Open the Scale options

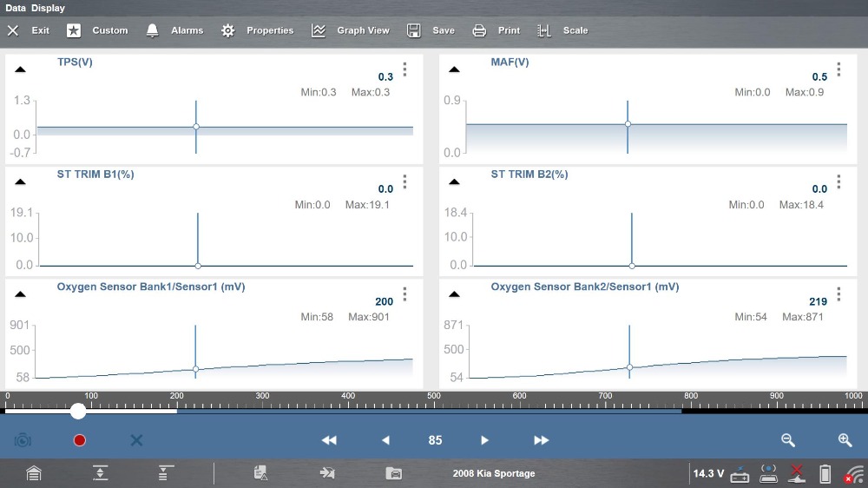(x=562, y=30)
